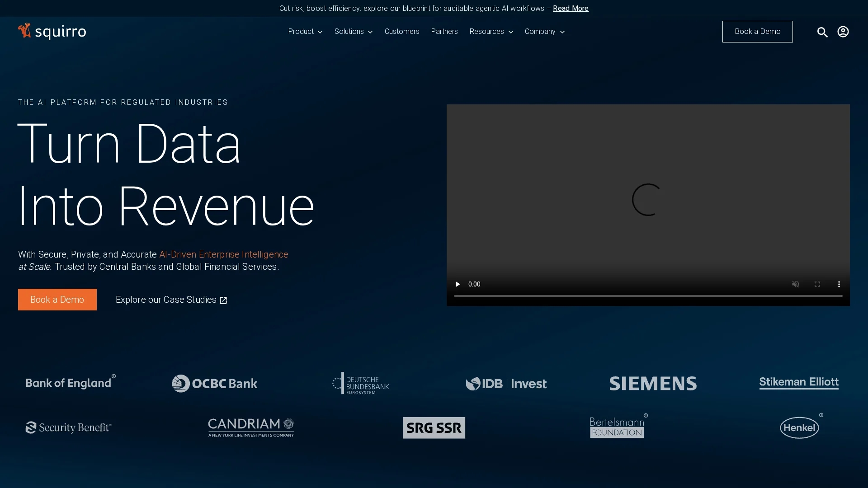Click the Siemens logo

[x=653, y=383]
